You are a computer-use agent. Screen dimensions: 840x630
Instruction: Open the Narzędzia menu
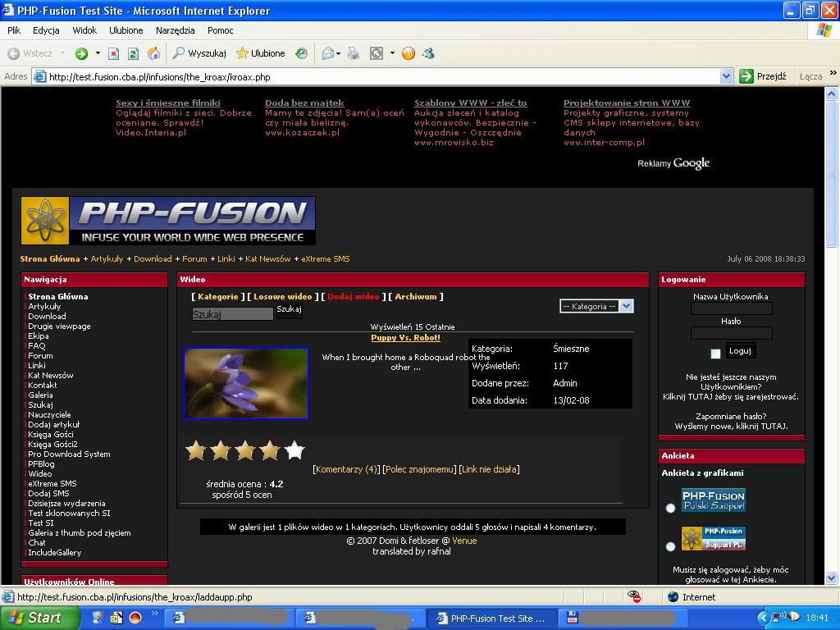[176, 30]
